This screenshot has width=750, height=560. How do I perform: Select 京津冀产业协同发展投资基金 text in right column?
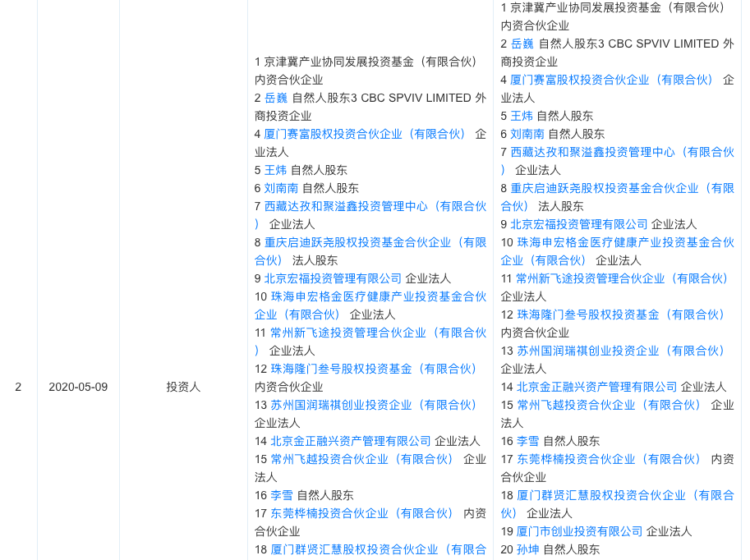click(x=586, y=7)
